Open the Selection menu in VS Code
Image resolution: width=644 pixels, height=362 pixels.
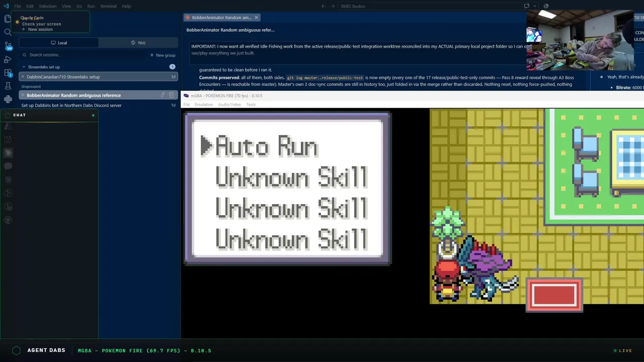(47, 6)
